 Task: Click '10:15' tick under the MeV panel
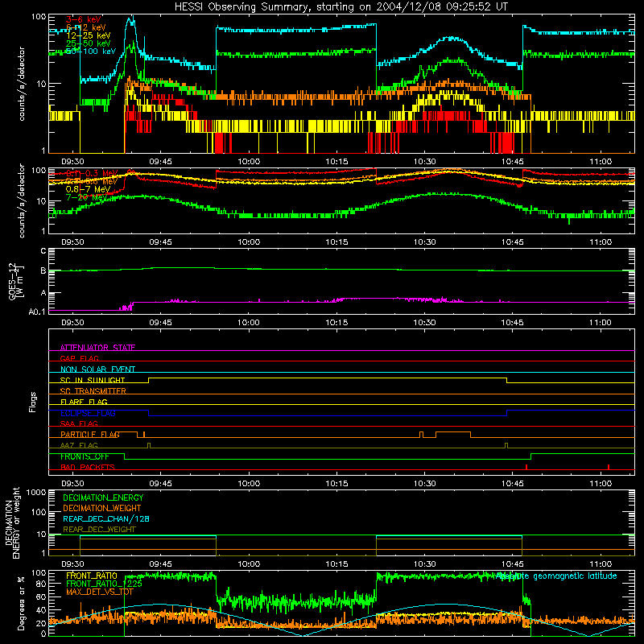click(336, 242)
